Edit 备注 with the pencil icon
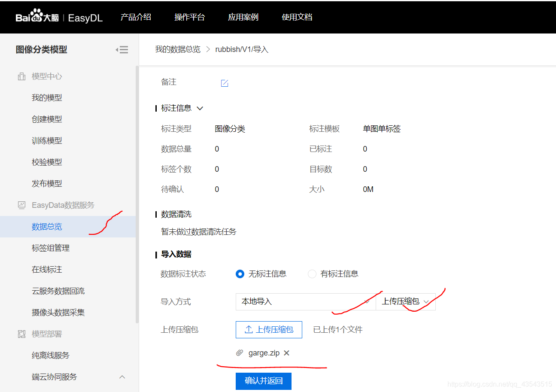556x392 pixels. [225, 83]
